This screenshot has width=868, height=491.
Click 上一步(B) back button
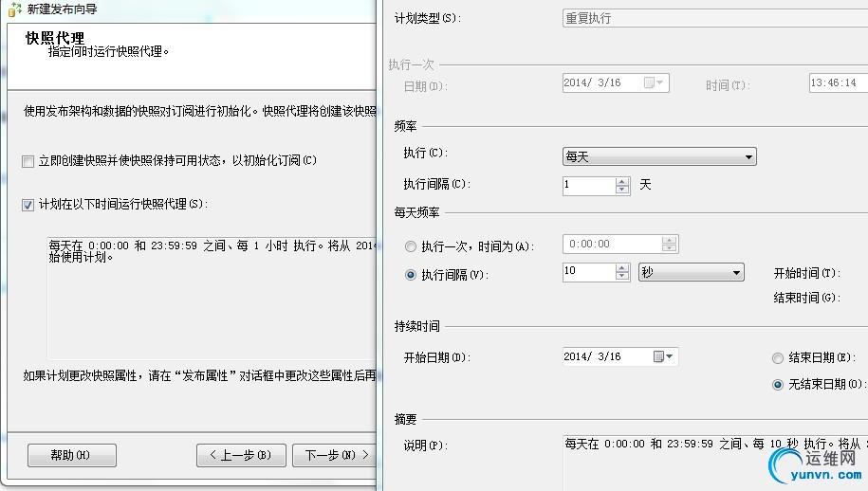[241, 455]
